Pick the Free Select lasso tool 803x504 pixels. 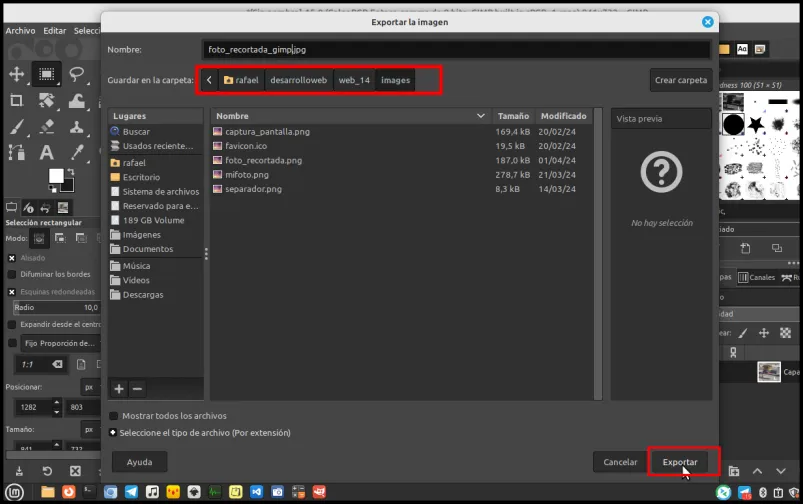[77, 74]
